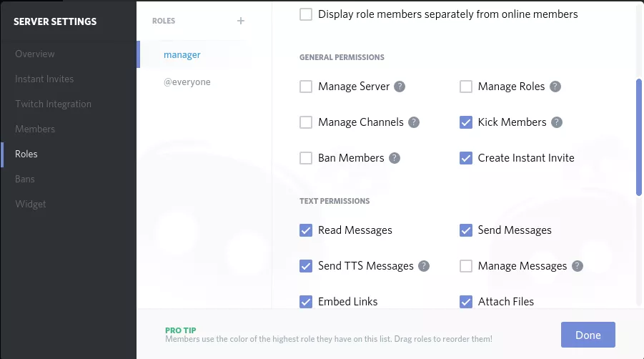This screenshot has height=359, width=644.
Task: Open Twitch Integration settings
Action: pyautogui.click(x=54, y=104)
